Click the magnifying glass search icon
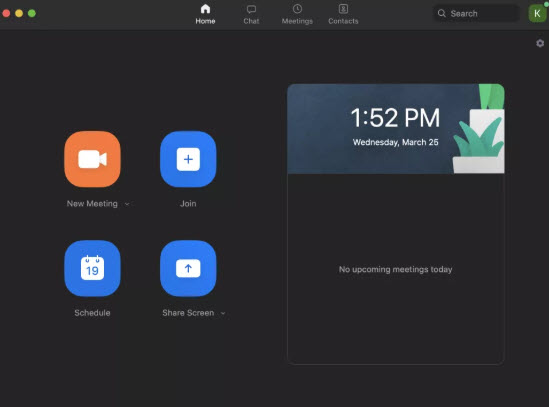Image resolution: width=549 pixels, height=407 pixels. click(442, 13)
